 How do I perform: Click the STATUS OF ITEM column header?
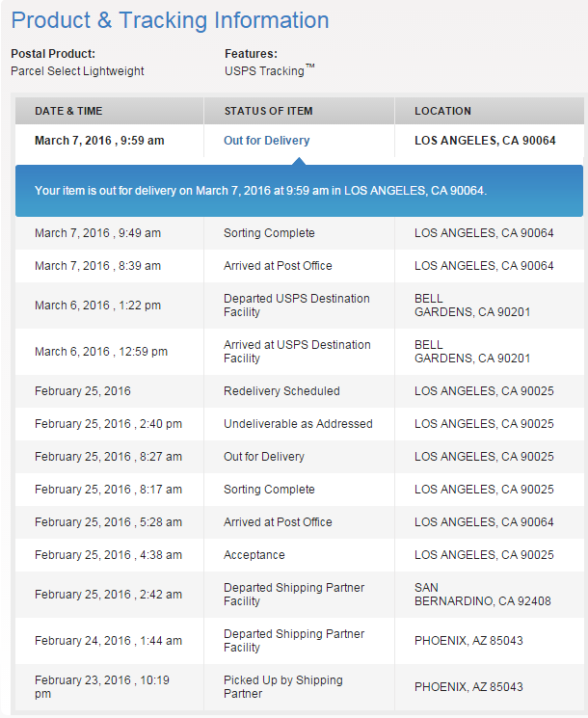pos(268,112)
